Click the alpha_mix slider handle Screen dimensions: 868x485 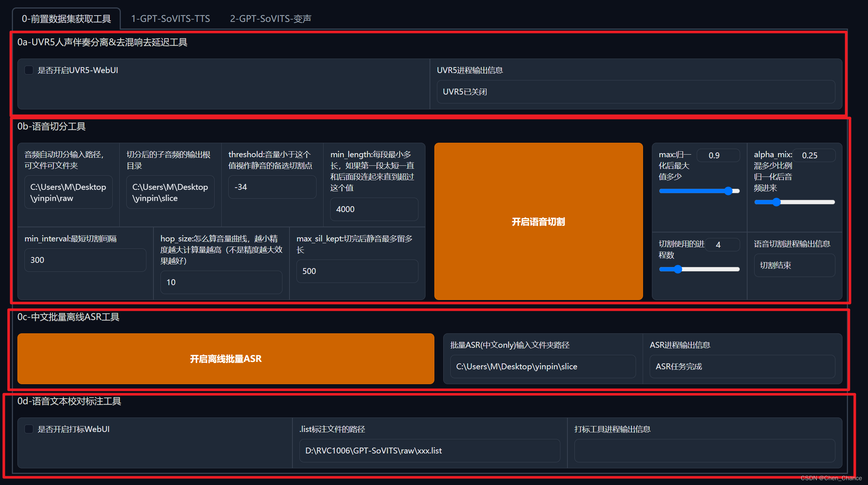pyautogui.click(x=776, y=202)
